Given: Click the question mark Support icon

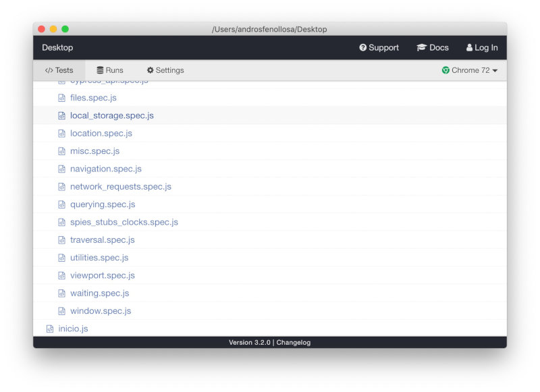Looking at the screenshot, I should click(x=362, y=48).
